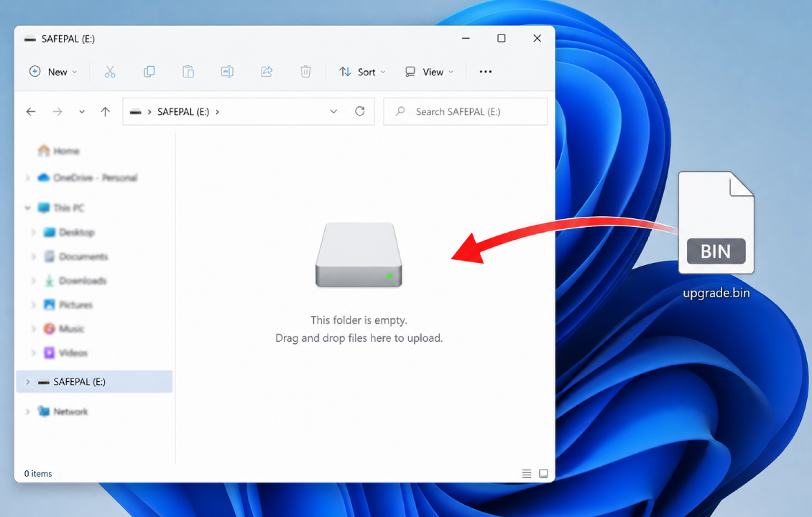
Task: Maximize the SAFEPAL window
Action: 502,38
